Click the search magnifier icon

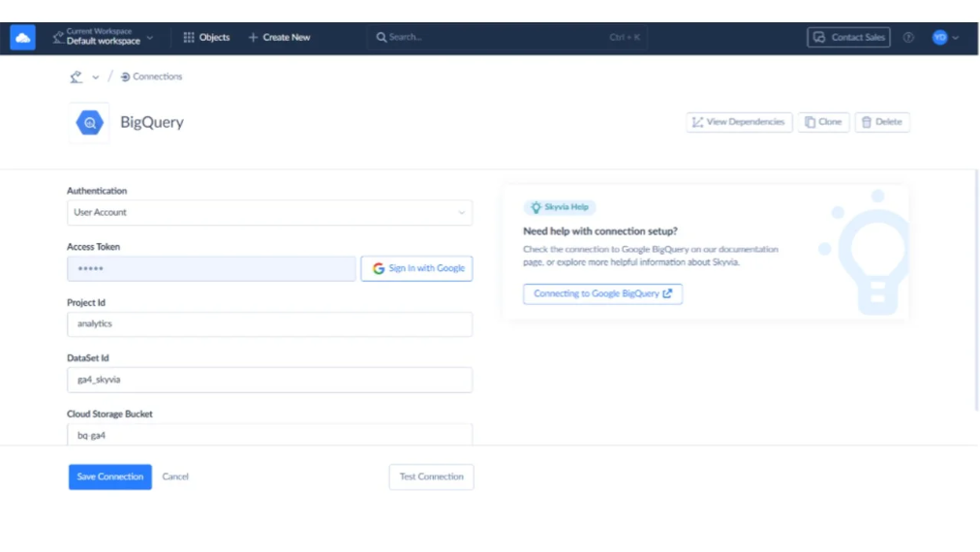point(382,38)
